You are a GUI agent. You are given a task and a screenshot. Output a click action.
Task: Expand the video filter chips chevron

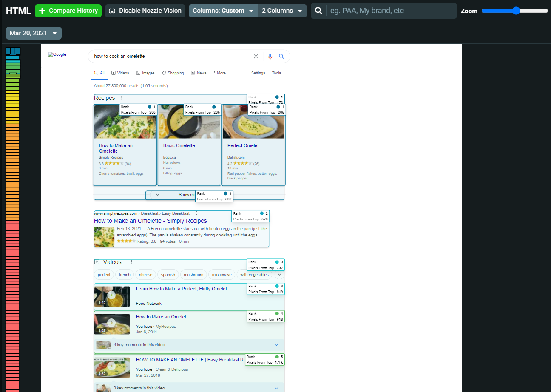pos(279,275)
